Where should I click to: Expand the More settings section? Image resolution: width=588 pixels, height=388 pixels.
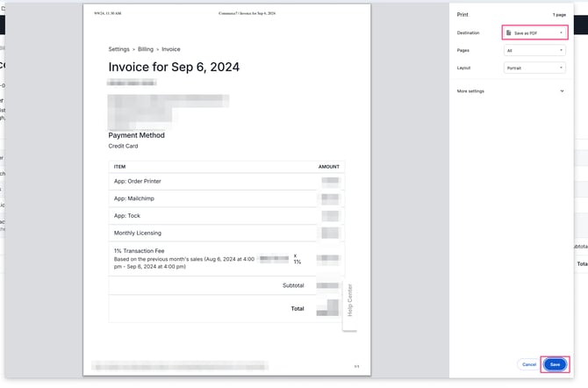tap(511, 91)
